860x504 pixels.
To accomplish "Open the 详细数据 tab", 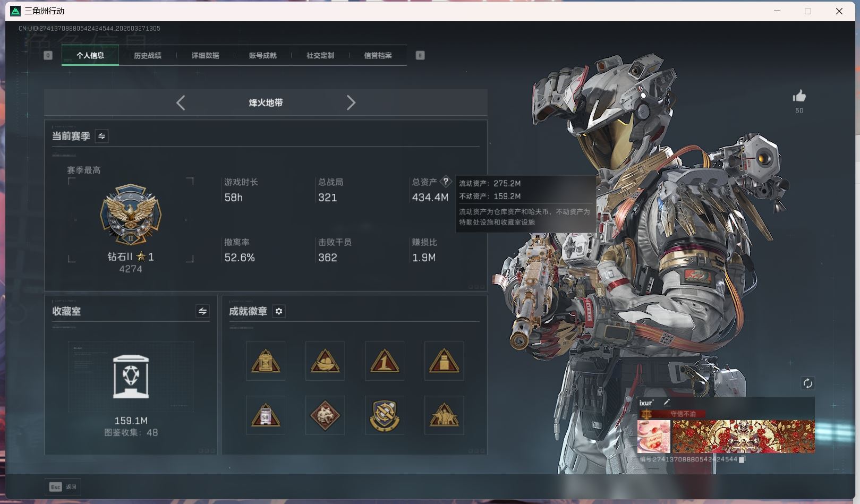I will click(205, 55).
